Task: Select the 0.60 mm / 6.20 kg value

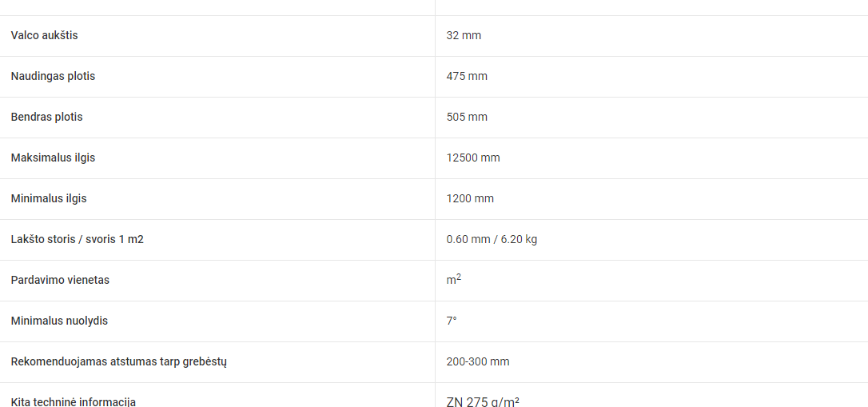Action: pos(492,239)
